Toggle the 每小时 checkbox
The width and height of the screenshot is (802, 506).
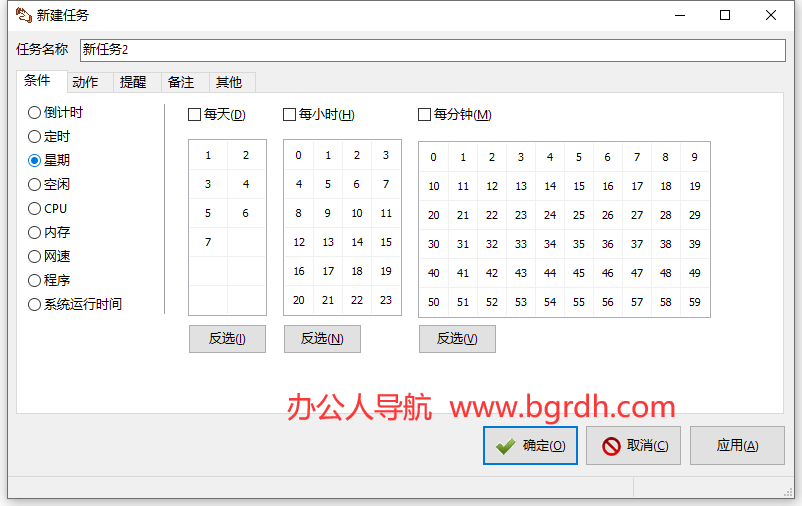(290, 115)
